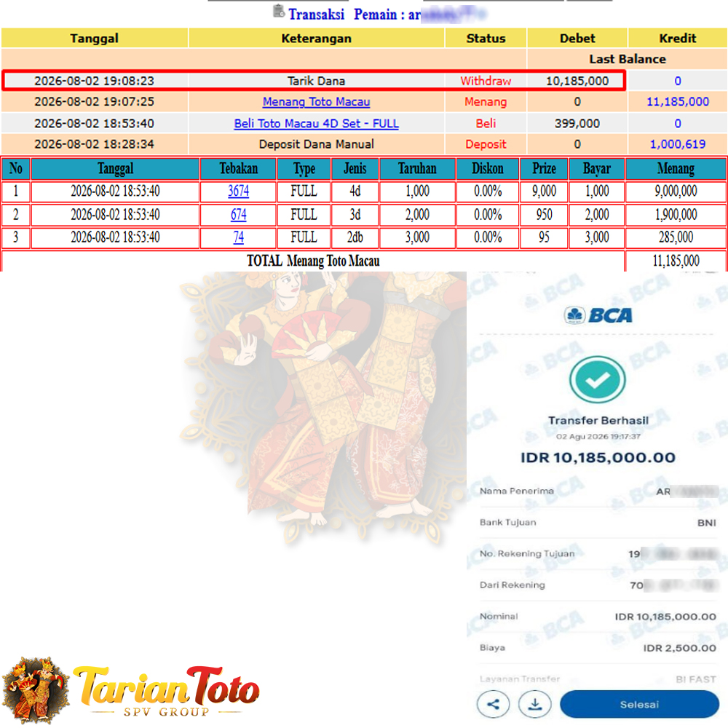Click the Beli status text
Screen dimensions: 728x728
click(x=486, y=124)
